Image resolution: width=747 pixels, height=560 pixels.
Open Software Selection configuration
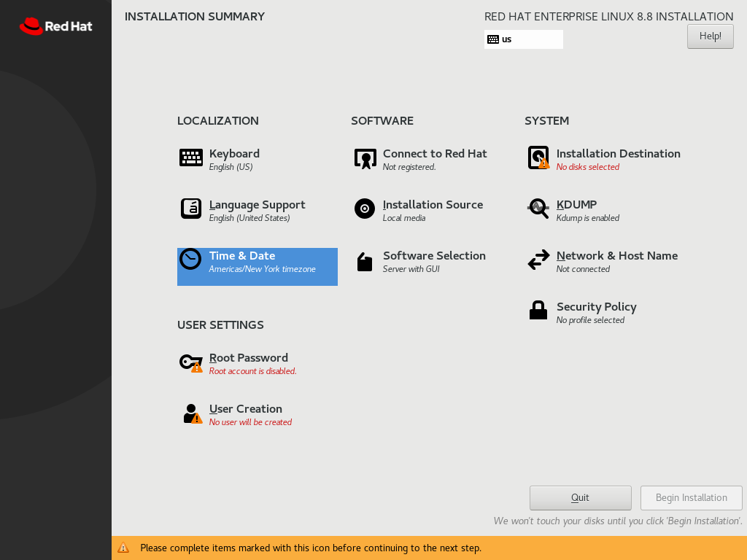point(435,256)
